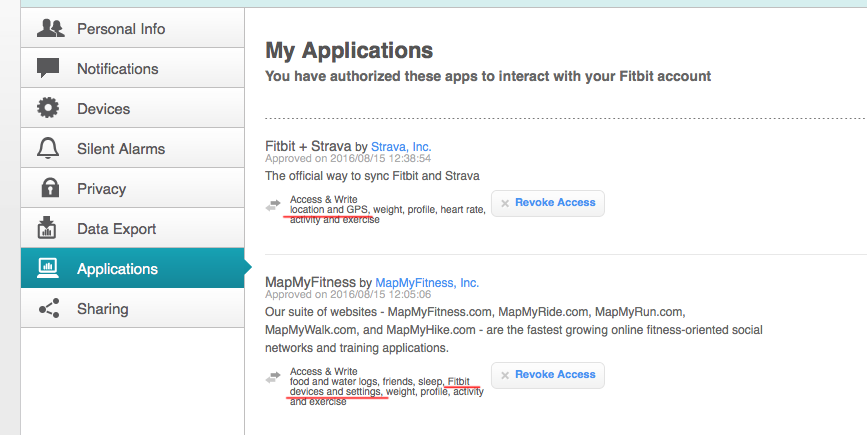
Task: Click the Data Export download icon
Action: tap(47, 228)
